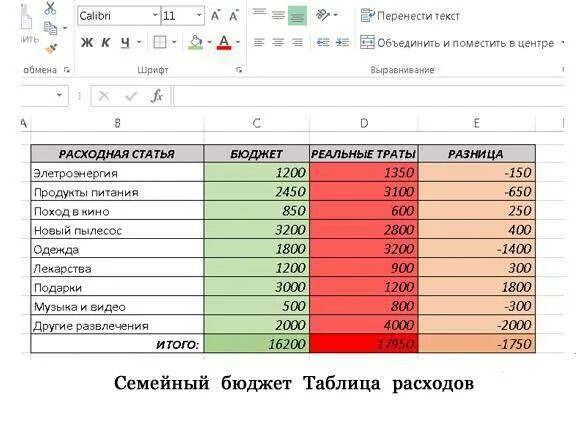576x422 pixels.
Task: Click the Copy icon
Action: (x=50, y=28)
